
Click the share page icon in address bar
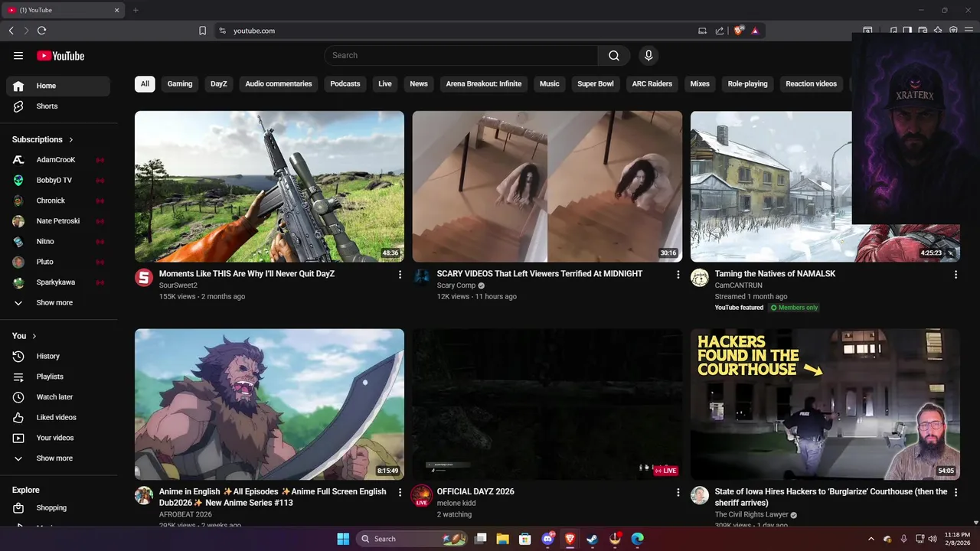click(x=720, y=31)
